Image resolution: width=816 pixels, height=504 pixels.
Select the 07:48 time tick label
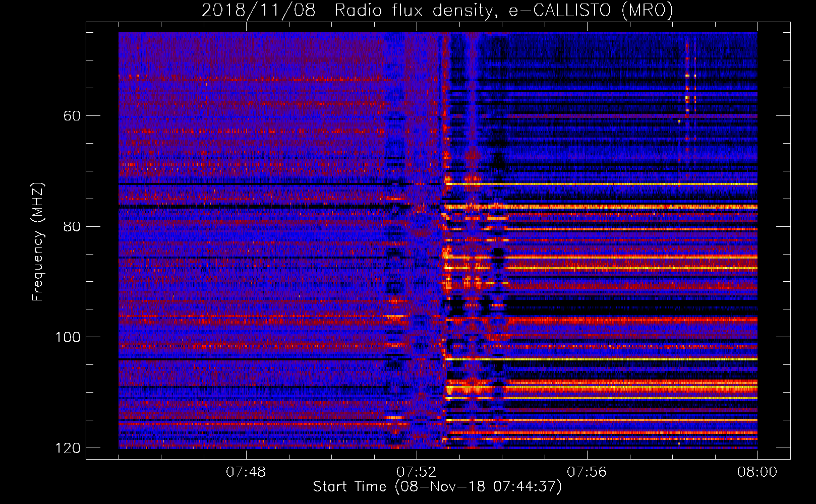tap(246, 472)
